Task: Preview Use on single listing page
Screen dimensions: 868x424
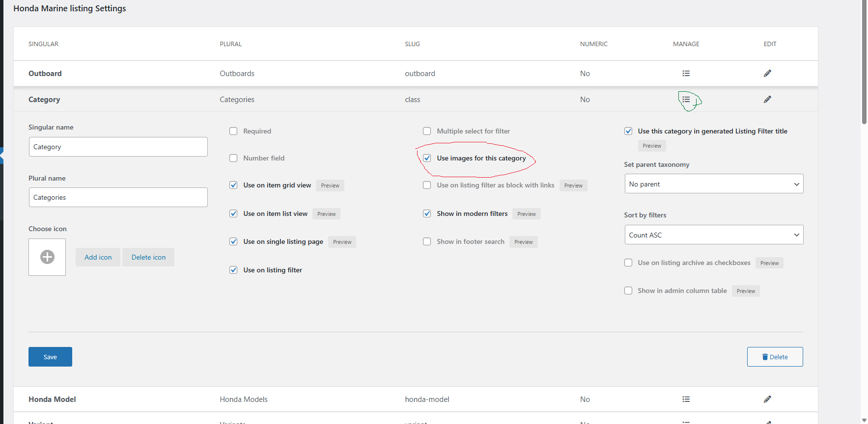Action: 342,242
